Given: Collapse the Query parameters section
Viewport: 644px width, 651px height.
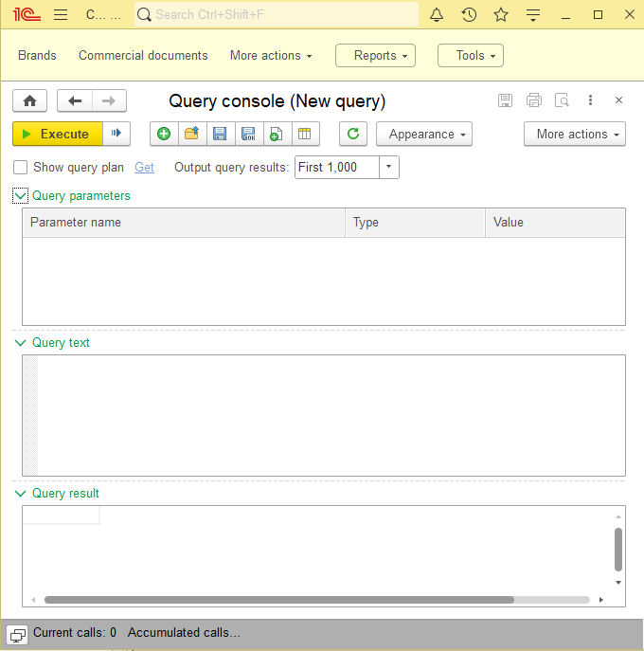Looking at the screenshot, I should coord(21,196).
